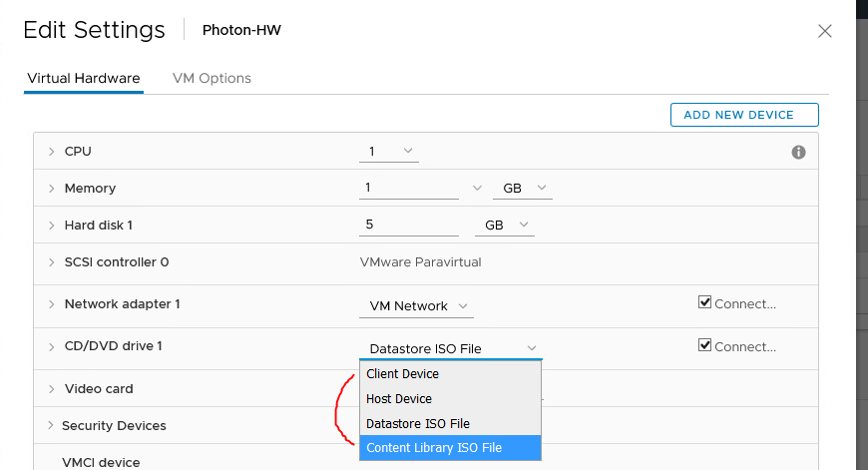Select Content Library ISO File option

click(451, 448)
